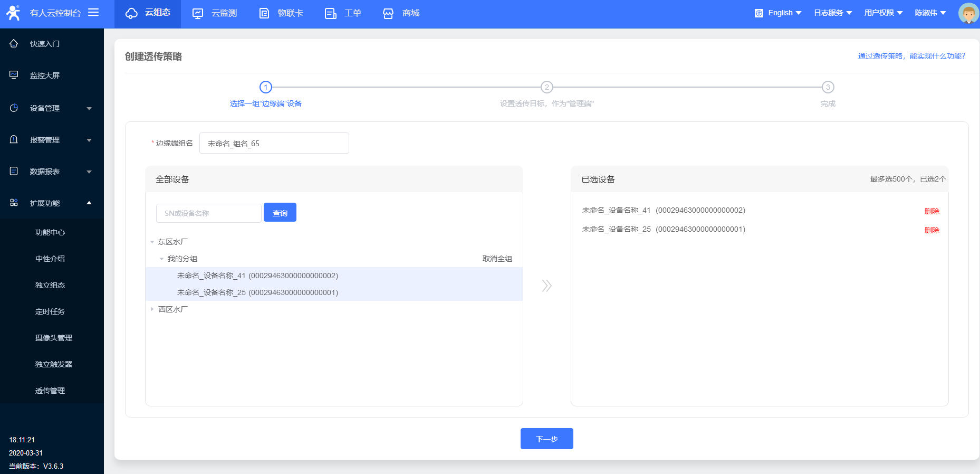Click the 查询 search button
980x474 pixels.
tap(280, 212)
